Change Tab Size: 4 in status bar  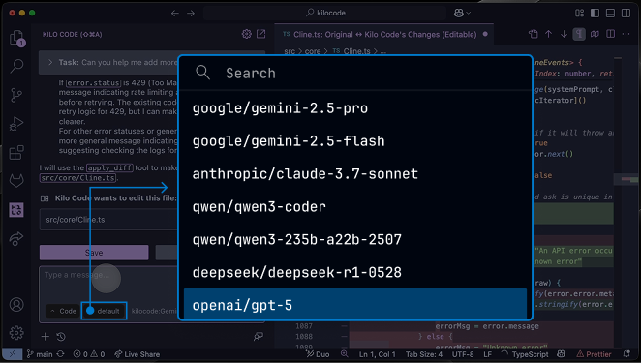click(x=424, y=354)
